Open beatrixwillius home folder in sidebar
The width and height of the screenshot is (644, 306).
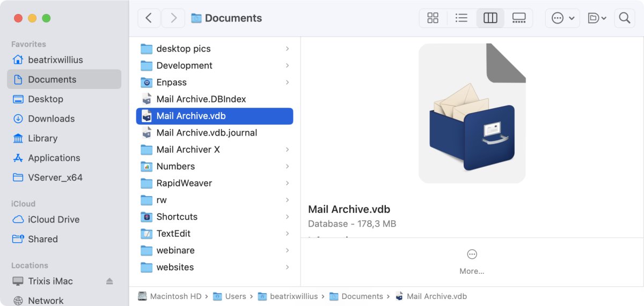[x=64, y=60]
